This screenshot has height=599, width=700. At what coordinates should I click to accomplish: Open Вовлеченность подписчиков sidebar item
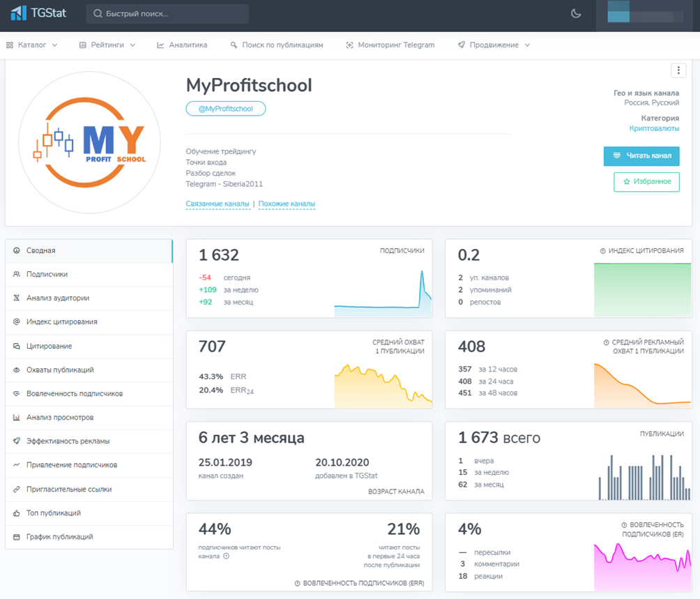89,394
